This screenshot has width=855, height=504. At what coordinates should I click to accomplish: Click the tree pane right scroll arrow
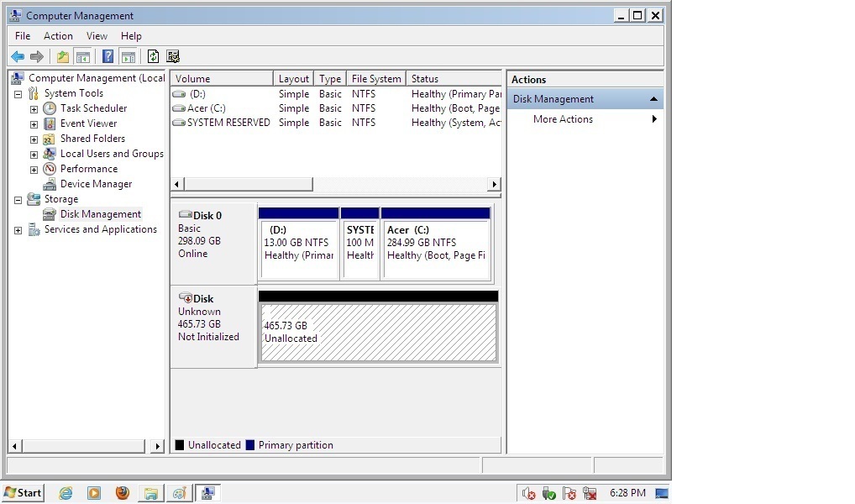[x=157, y=446]
